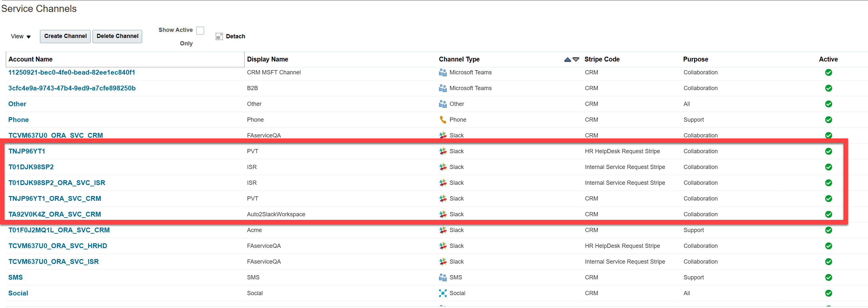Open the T01DJK98SP2 account link
Image resolution: width=868 pixels, height=308 pixels.
(31, 167)
